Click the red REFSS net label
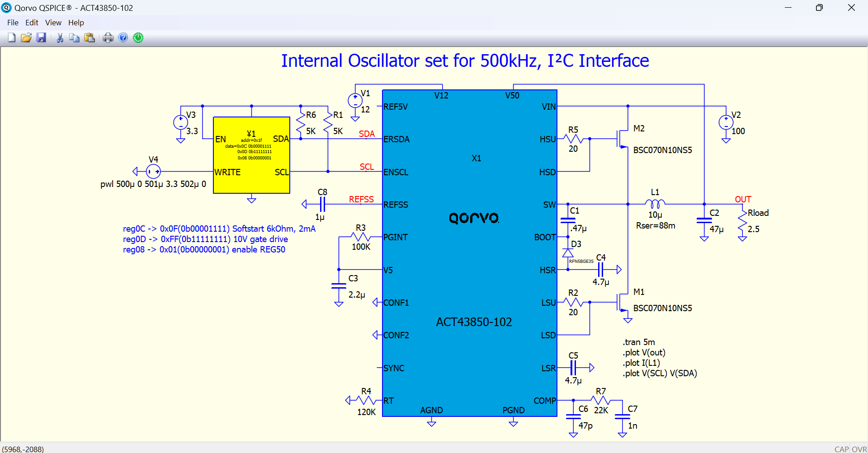Viewport: 868px width, 453px height. pos(361,199)
